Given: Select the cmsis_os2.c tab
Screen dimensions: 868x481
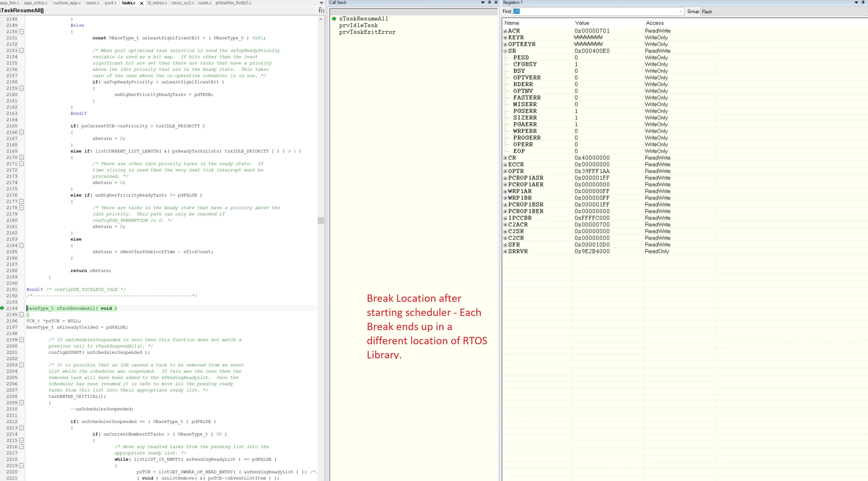Looking at the screenshot, I should pos(183,3).
